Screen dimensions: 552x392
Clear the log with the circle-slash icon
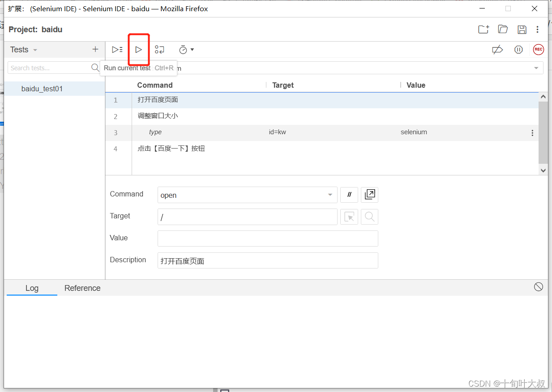pyautogui.click(x=539, y=287)
